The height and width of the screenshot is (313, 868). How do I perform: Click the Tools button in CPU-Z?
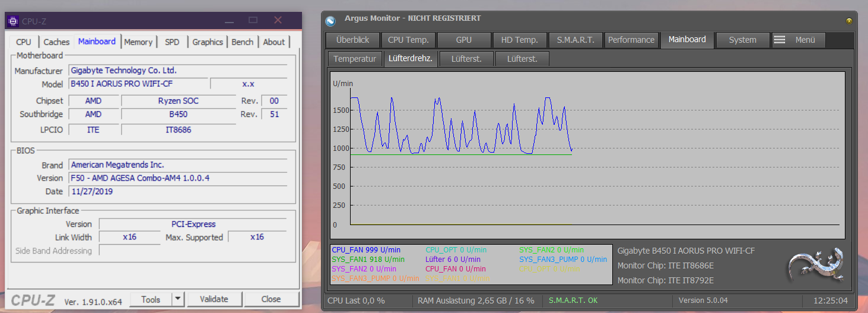151,299
